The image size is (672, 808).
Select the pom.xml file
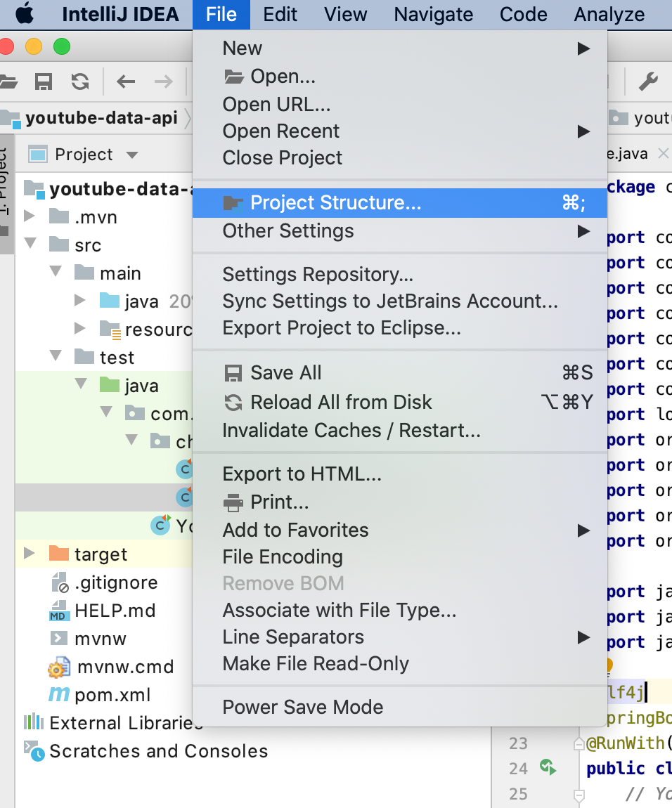(x=112, y=695)
